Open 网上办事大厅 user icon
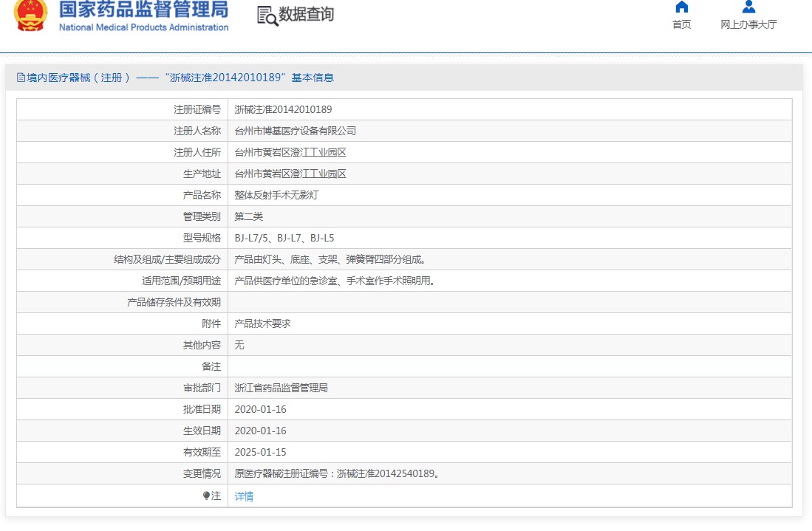812x531 pixels. point(748,7)
